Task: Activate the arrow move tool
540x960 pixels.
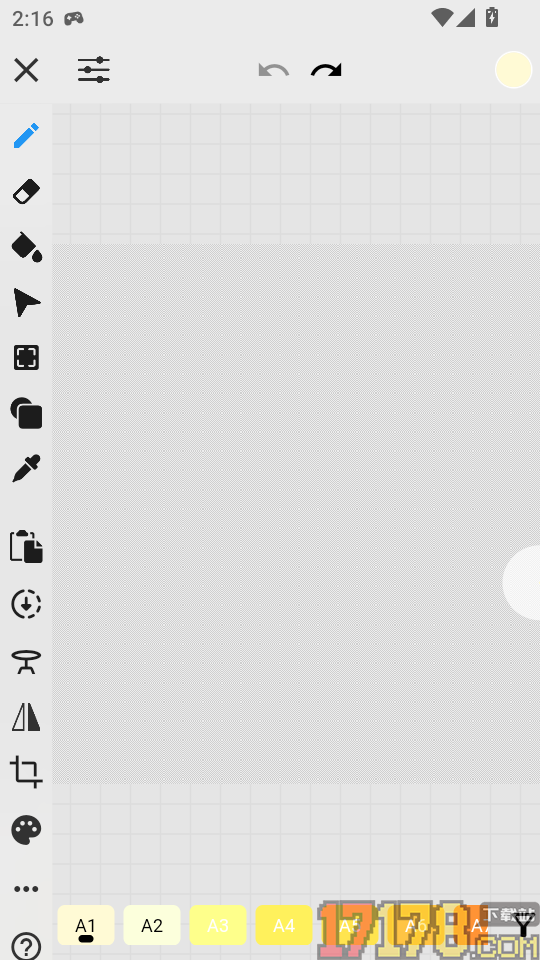Action: [27, 303]
